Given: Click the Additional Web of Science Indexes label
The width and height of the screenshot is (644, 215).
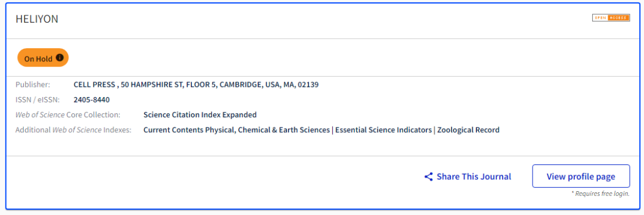Looking at the screenshot, I should tap(73, 130).
